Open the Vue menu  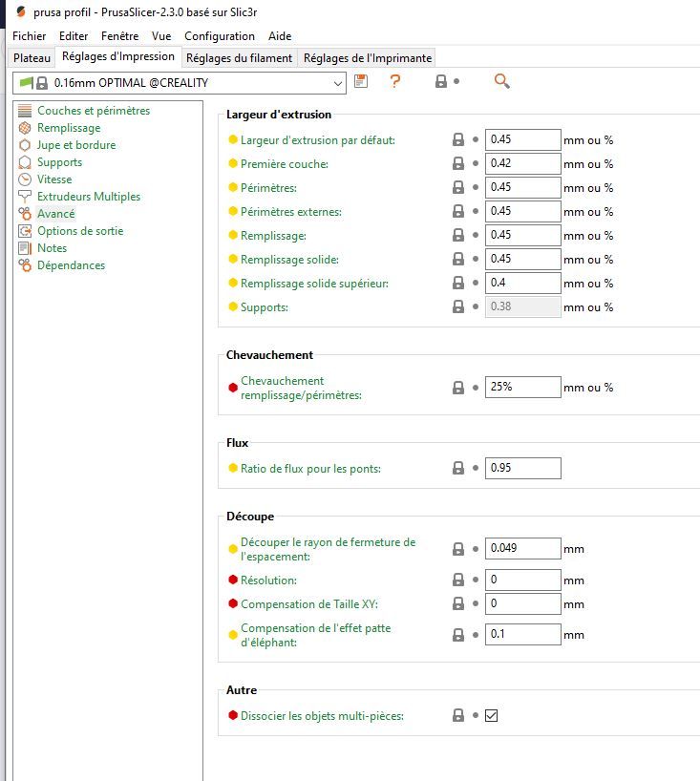(161, 36)
